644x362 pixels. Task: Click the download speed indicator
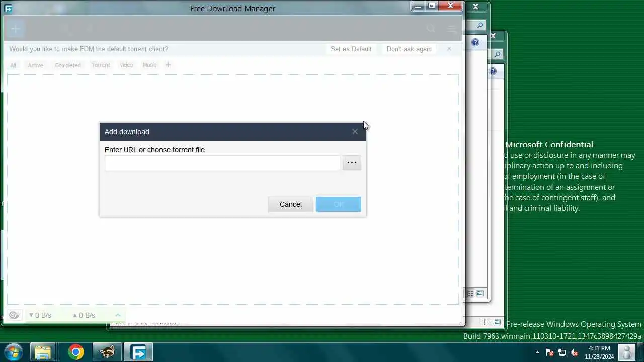(x=40, y=315)
